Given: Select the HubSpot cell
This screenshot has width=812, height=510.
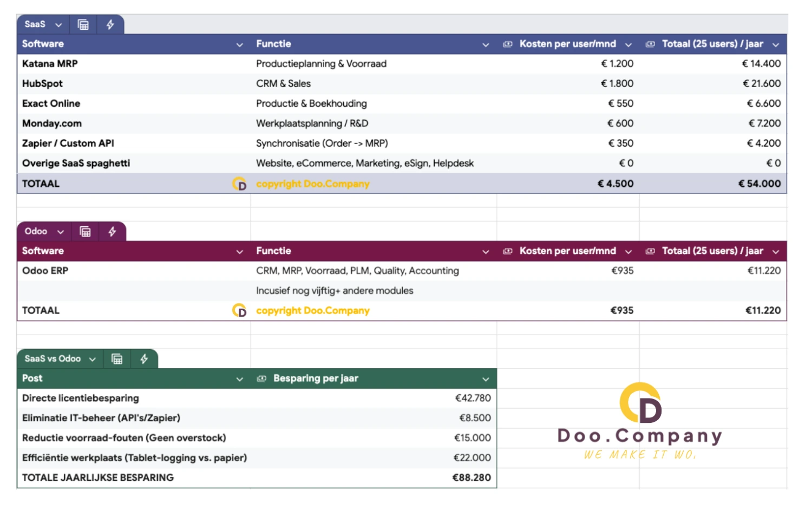Looking at the screenshot, I should tap(134, 84).
